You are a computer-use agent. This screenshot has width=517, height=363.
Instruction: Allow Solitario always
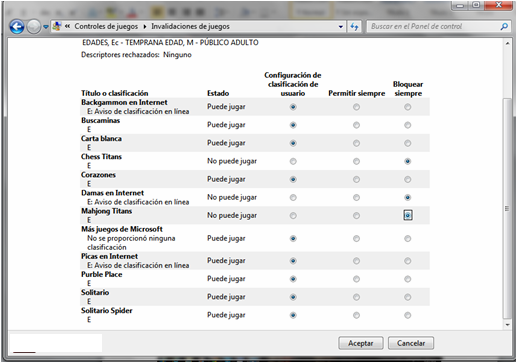point(356,297)
